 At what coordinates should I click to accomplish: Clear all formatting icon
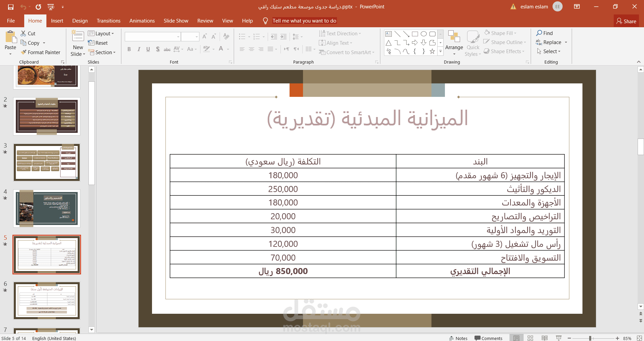point(226,37)
